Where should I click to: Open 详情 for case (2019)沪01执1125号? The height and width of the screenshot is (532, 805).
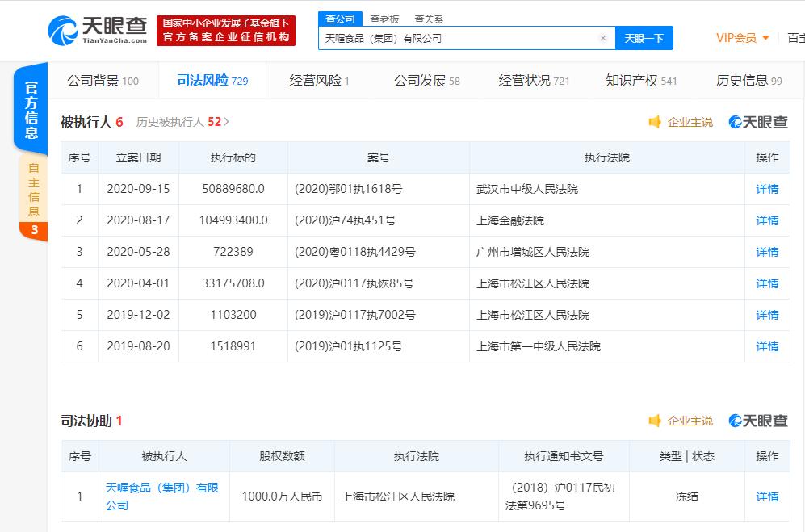pyautogui.click(x=767, y=346)
